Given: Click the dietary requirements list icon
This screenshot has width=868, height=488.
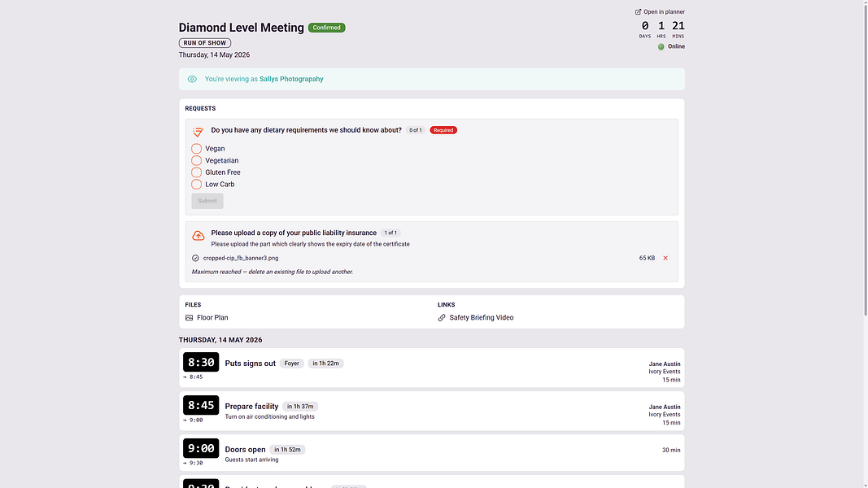Looking at the screenshot, I should pos(198,132).
